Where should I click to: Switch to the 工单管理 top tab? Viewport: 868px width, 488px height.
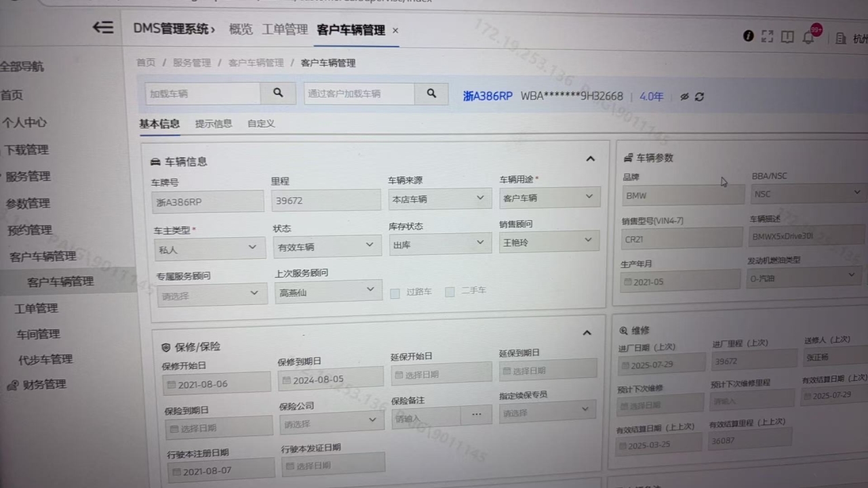coord(285,30)
